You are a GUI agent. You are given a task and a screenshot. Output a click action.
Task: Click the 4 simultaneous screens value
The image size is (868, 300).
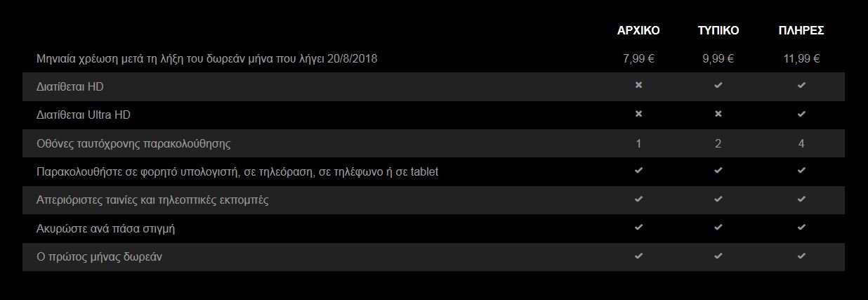click(801, 143)
